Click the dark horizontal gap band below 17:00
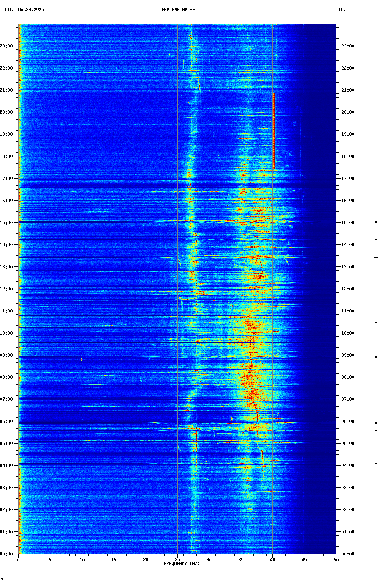The height and width of the screenshot is (583, 392). (x=177, y=186)
